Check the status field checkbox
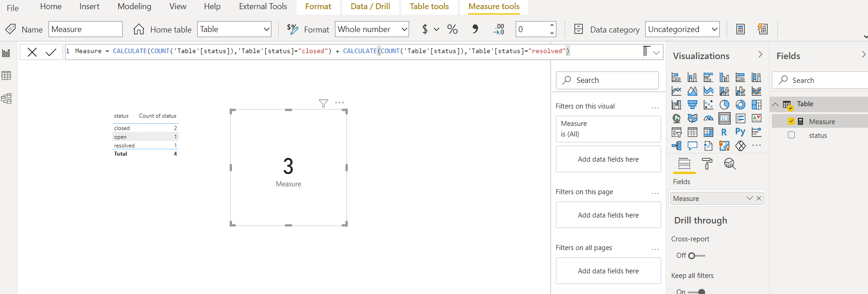868x294 pixels. point(791,135)
